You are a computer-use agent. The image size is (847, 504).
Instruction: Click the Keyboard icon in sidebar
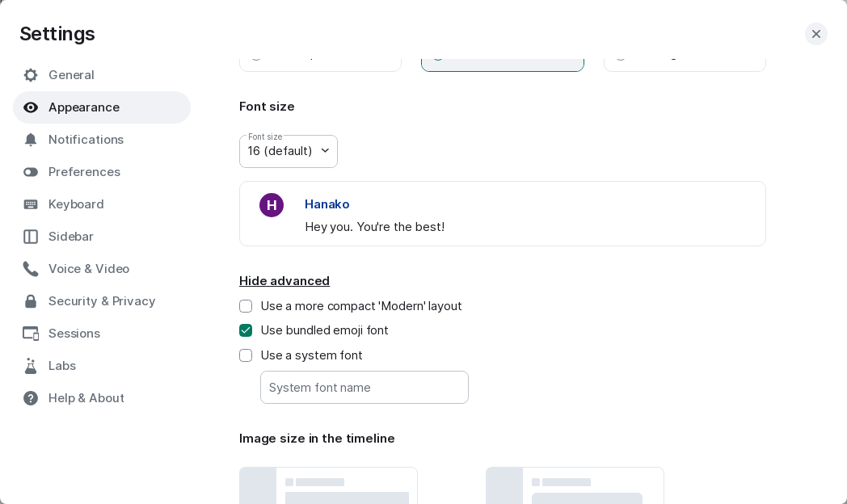(x=31, y=204)
